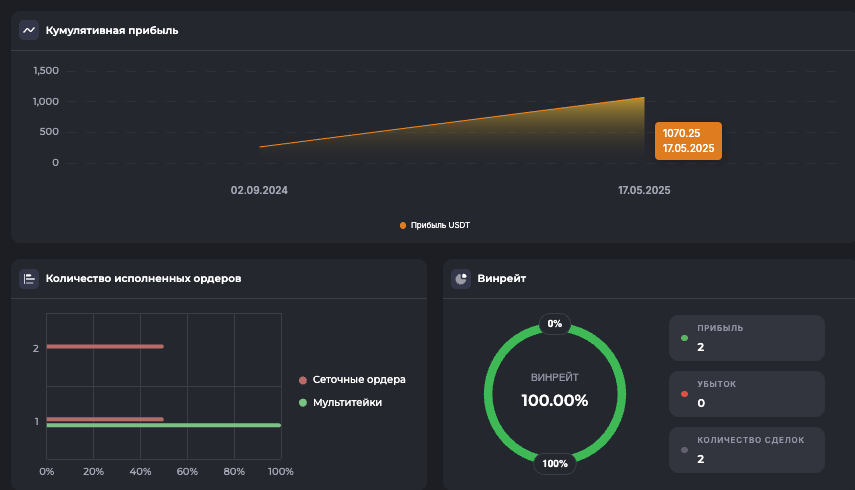Toggle the Прибыль USDT legend series
The height and width of the screenshot is (490, 855).
[x=434, y=226]
